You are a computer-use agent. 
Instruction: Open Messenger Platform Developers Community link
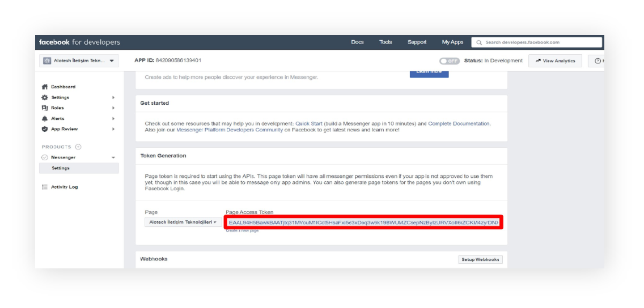coord(230,130)
